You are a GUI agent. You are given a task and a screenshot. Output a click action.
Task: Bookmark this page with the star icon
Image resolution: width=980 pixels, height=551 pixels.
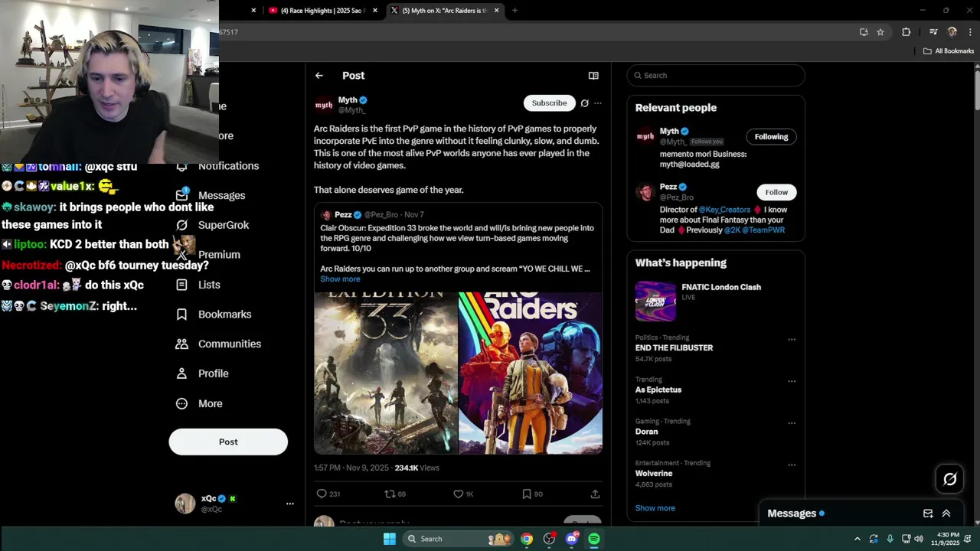tap(880, 32)
